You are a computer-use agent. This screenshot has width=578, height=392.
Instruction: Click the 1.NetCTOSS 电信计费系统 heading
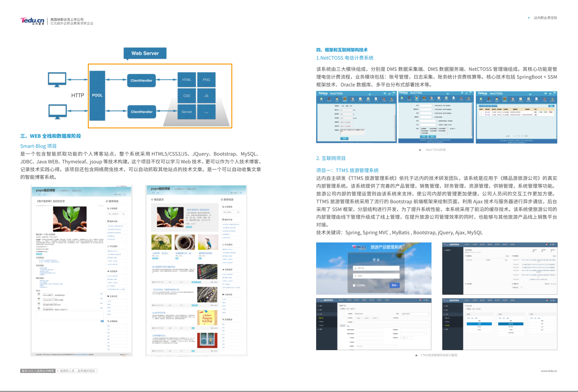click(x=345, y=58)
